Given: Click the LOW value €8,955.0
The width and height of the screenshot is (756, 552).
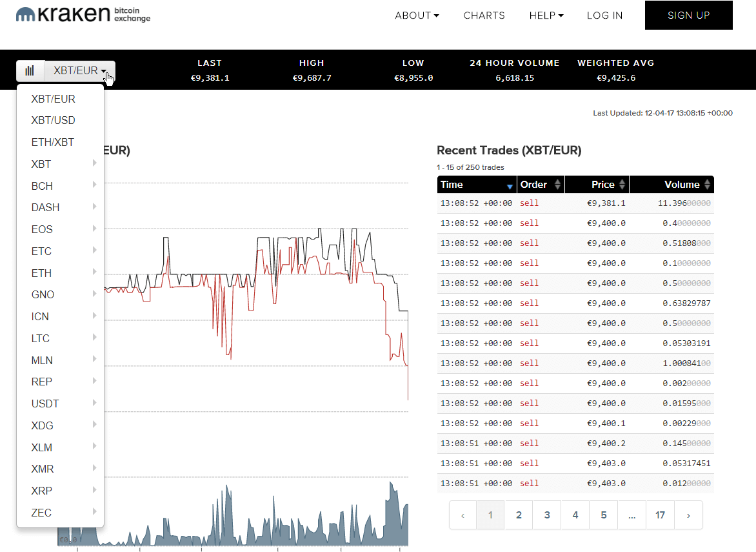Looking at the screenshot, I should click(413, 78).
